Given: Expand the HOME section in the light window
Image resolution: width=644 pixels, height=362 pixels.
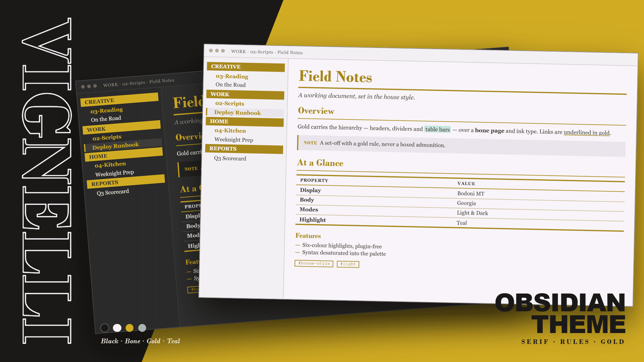Looking at the screenshot, I should click(245, 122).
